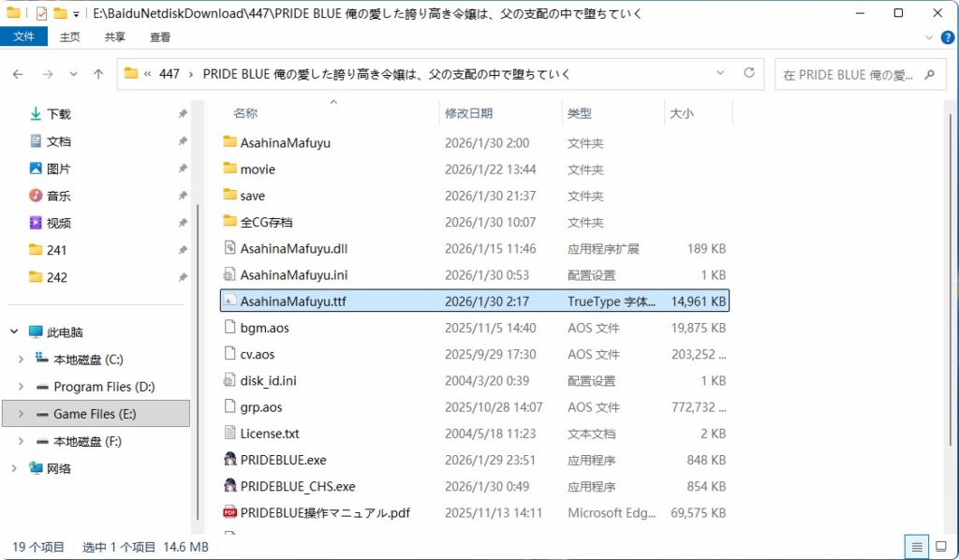
Task: Click the AsahinaMafuyu.dll file icon
Action: [230, 247]
